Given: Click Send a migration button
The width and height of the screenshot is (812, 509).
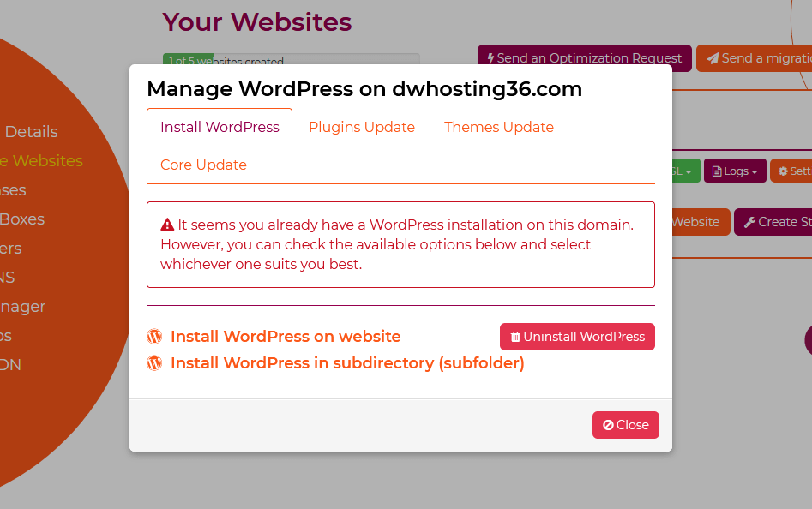Looking at the screenshot, I should [x=754, y=58].
